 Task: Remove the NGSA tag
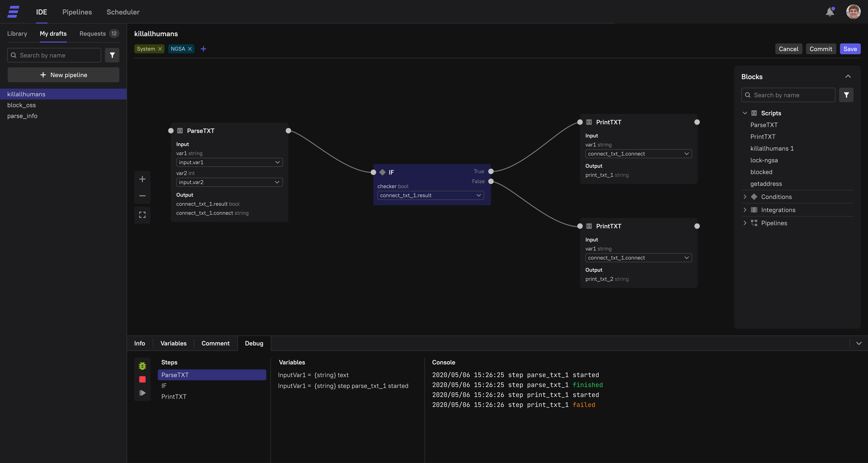[190, 49]
